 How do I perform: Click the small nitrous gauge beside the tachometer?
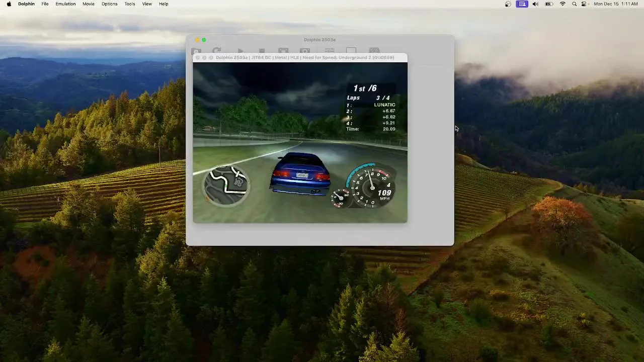341,198
